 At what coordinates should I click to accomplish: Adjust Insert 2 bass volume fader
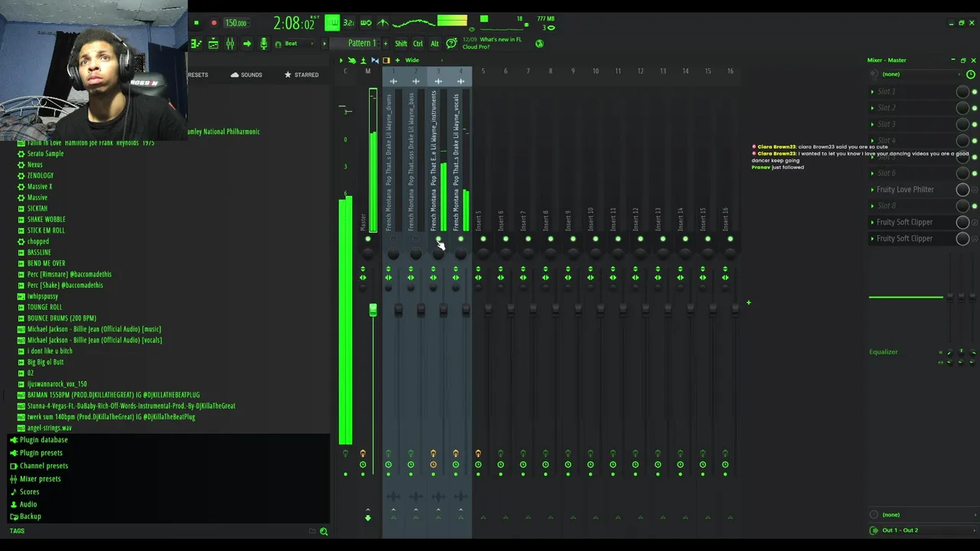[420, 309]
